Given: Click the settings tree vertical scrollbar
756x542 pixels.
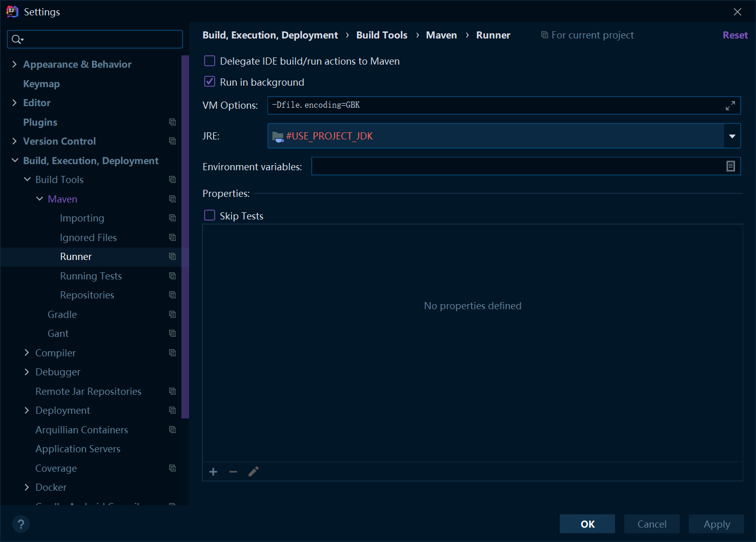Looking at the screenshot, I should point(185,237).
